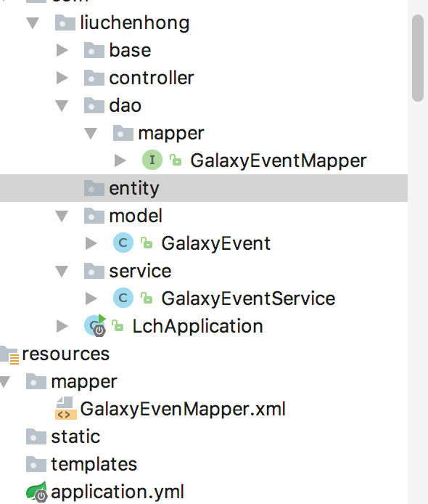Collapse the dao package

tap(62, 106)
